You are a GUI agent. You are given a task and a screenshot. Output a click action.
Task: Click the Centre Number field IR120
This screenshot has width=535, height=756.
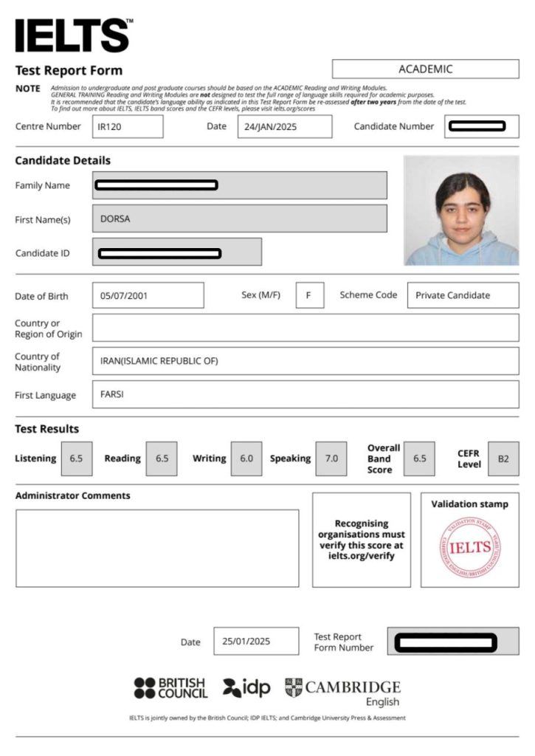coord(128,126)
